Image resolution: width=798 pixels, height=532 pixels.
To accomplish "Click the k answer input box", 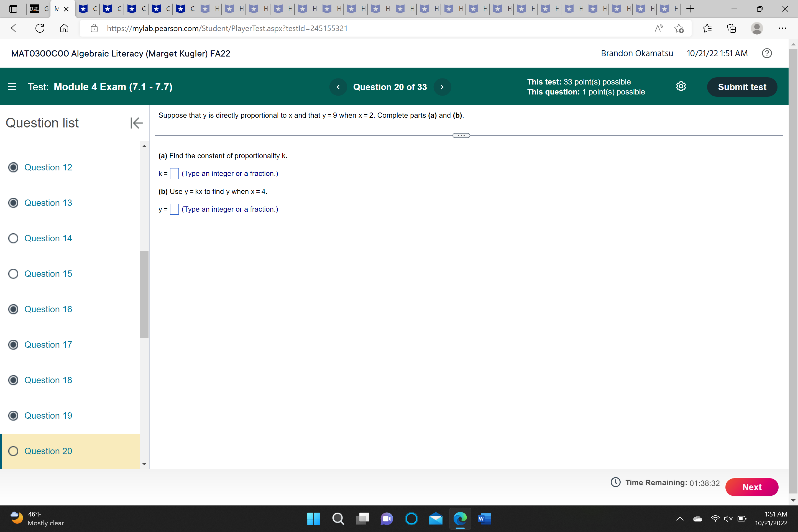I will [x=174, y=174].
